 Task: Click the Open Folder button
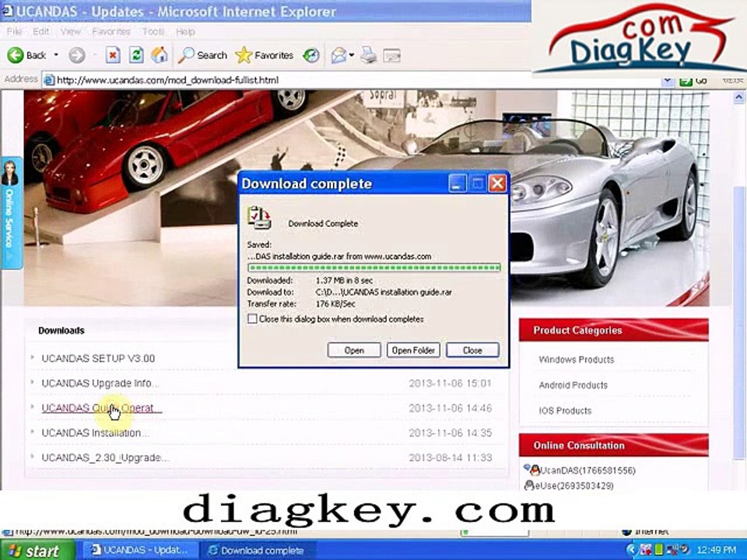tap(413, 350)
